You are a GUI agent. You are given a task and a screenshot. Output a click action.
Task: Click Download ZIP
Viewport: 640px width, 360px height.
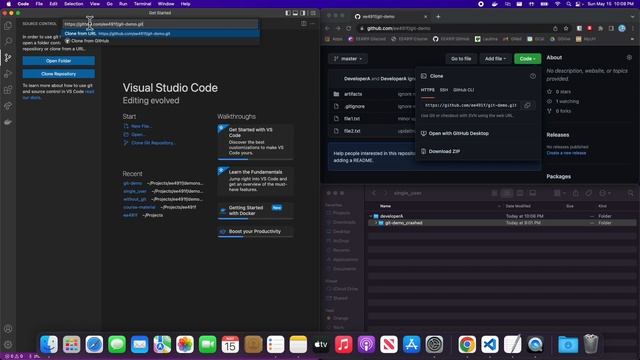tap(444, 151)
